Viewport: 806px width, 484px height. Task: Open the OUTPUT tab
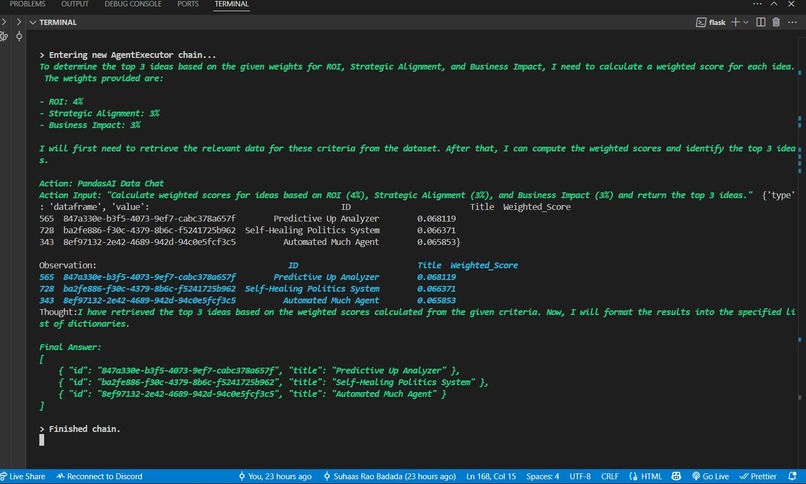point(75,4)
